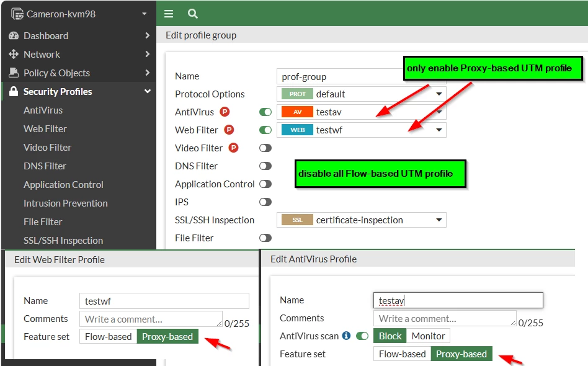This screenshot has width=588, height=366.
Task: Click the AntiVirus Profile Comments box
Action: 445,318
